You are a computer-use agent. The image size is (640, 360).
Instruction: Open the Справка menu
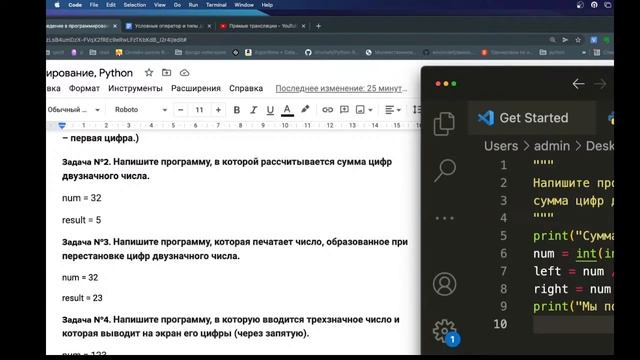point(246,89)
